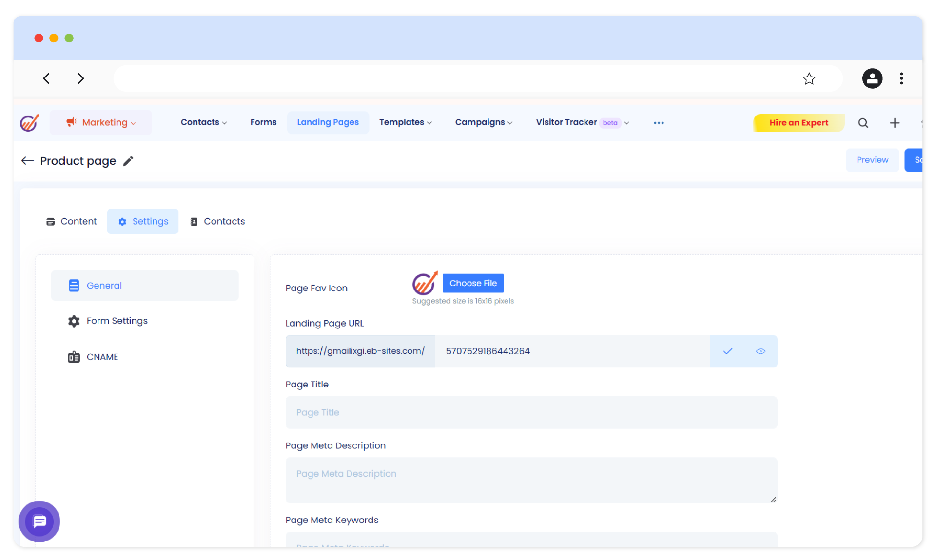Click the plus icon to add new item
The image size is (936, 560).
(x=895, y=123)
